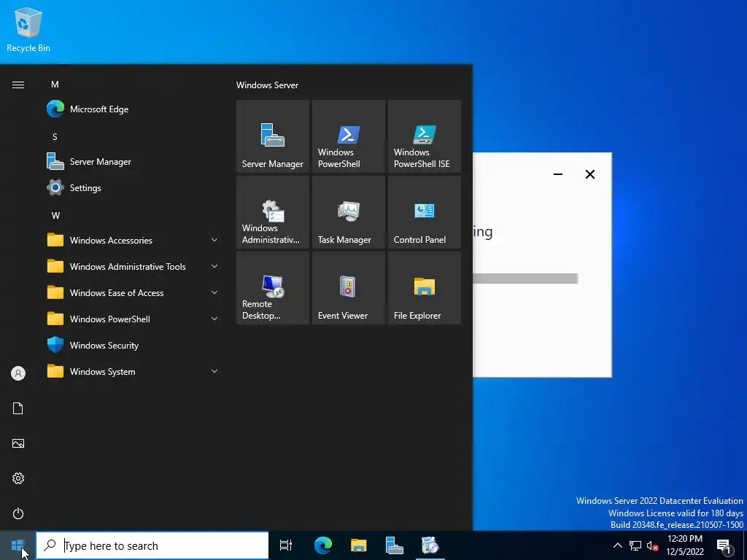The width and height of the screenshot is (747, 560).
Task: Open File Explorer from the taskbar
Action: click(359, 545)
